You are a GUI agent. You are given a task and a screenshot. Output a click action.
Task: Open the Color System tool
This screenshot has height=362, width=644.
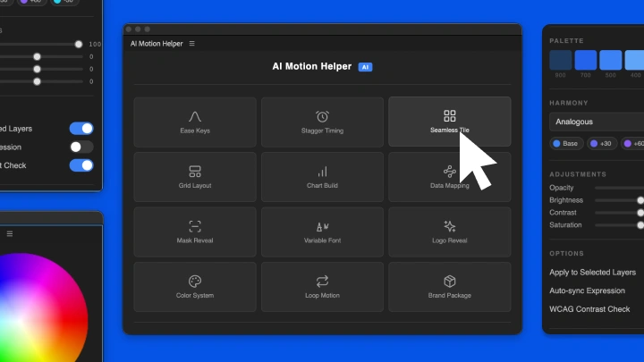coord(195,286)
